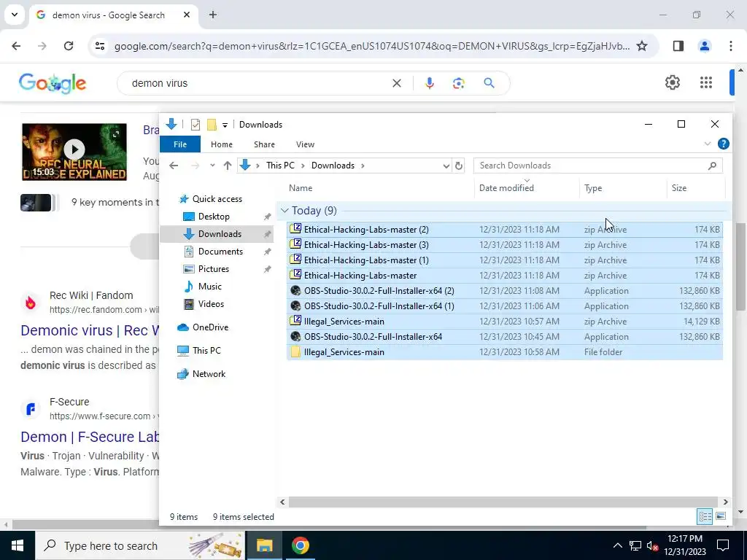
Task: Open Google quick settings gear
Action: click(x=672, y=82)
